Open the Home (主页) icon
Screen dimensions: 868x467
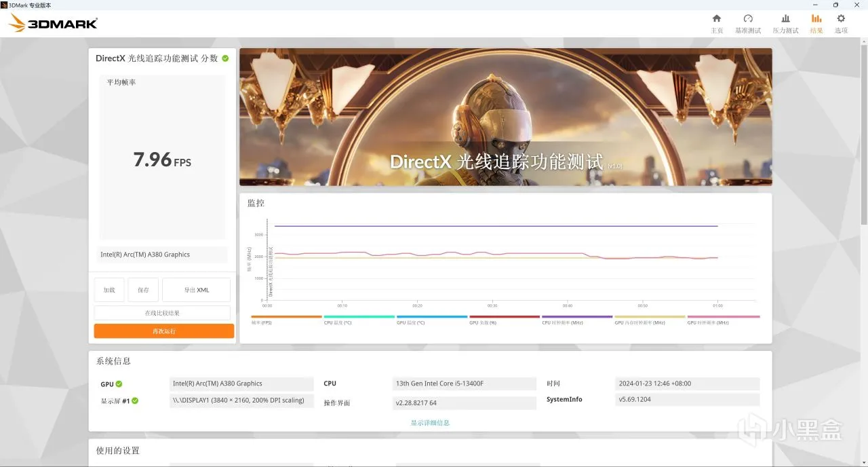716,18
